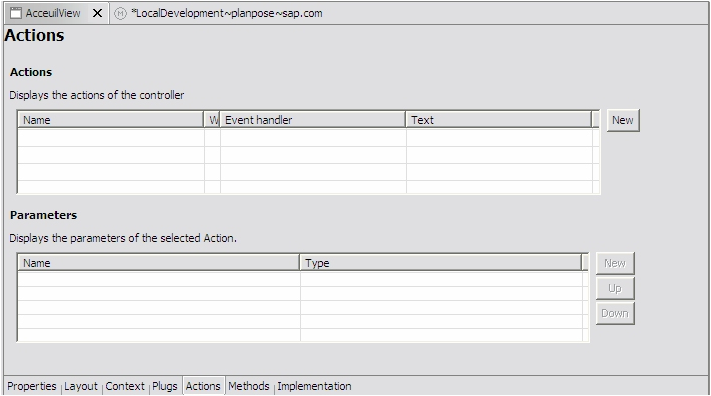This screenshot has height=396, width=711.
Task: Click the AcceuilView tab window icon
Action: pos(16,13)
